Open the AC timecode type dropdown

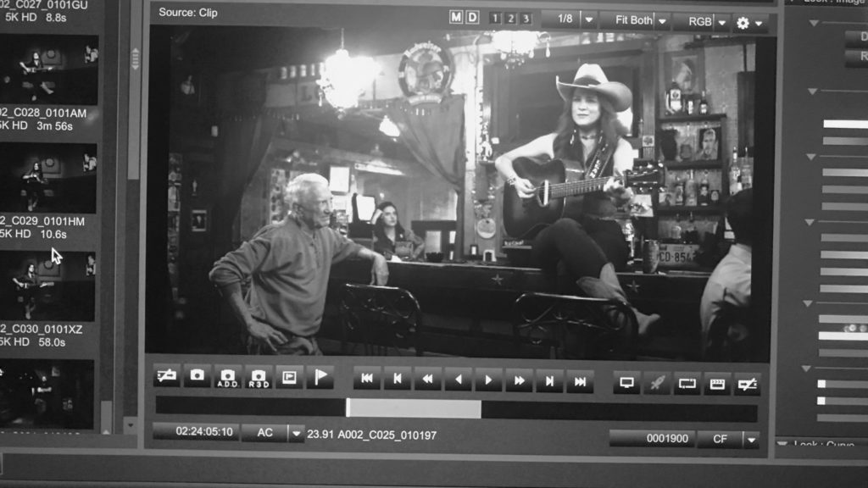coord(296,433)
